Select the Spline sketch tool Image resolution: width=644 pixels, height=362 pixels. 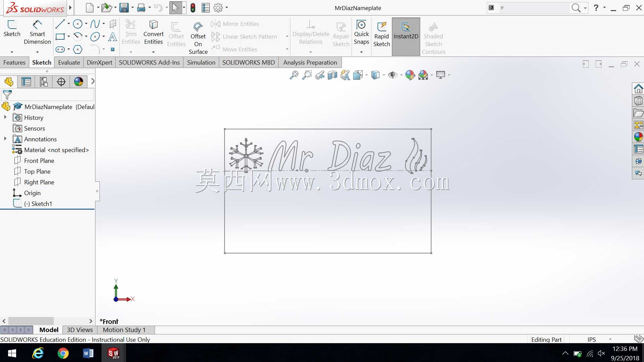point(95,24)
